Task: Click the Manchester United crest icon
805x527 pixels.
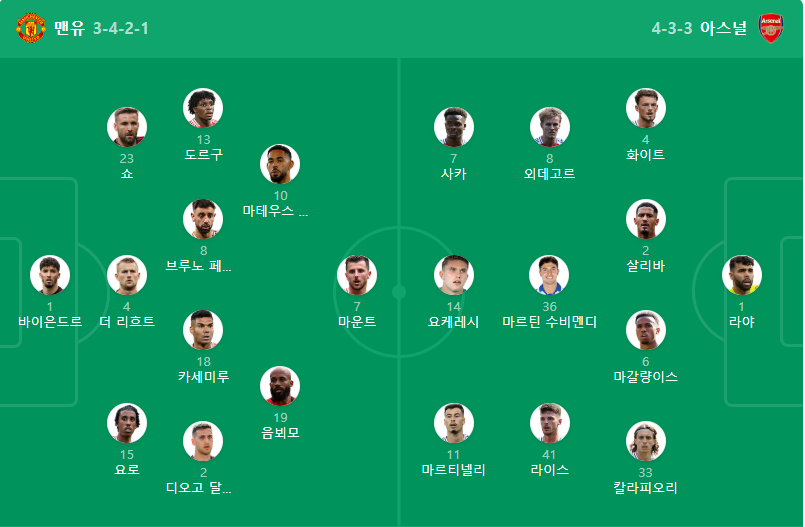Action: coord(31,28)
